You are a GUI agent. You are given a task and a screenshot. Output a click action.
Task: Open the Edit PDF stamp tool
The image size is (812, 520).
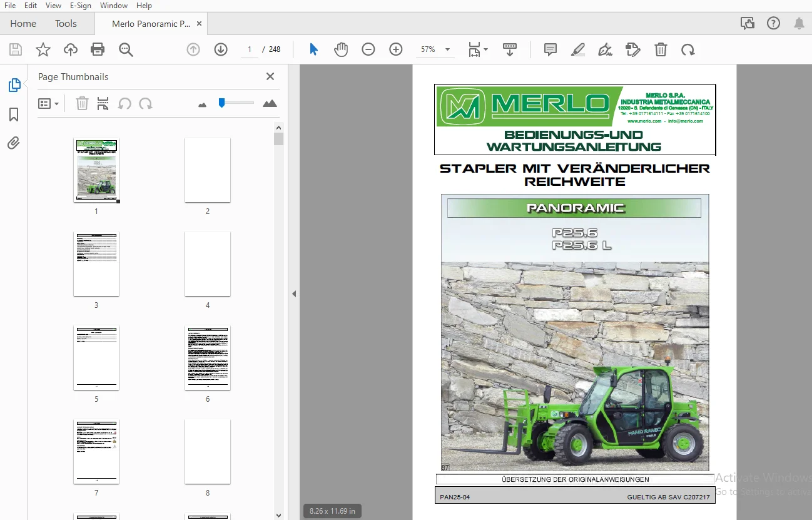[x=633, y=49]
